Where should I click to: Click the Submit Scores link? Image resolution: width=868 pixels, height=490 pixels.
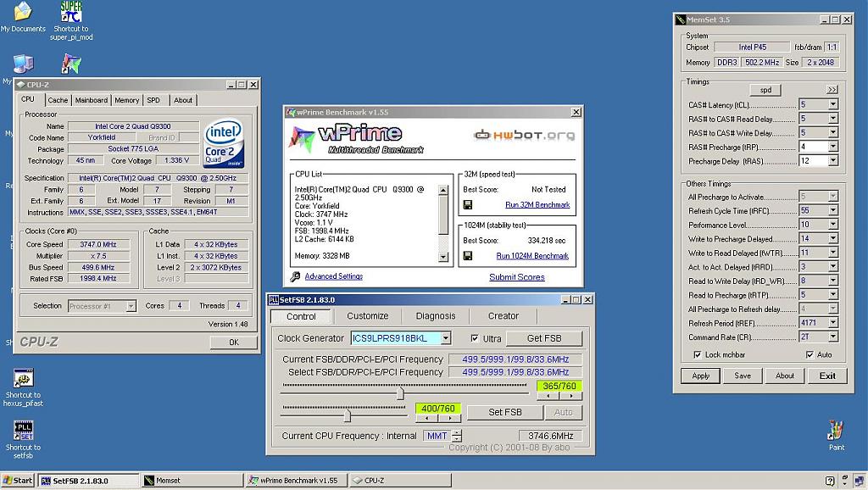click(x=517, y=277)
